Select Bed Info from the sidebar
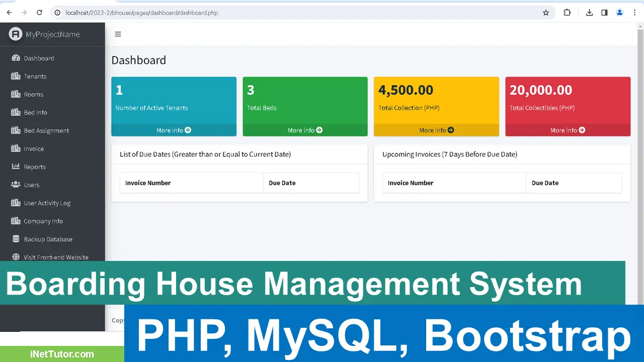This screenshot has width=644, height=362. coord(35,112)
